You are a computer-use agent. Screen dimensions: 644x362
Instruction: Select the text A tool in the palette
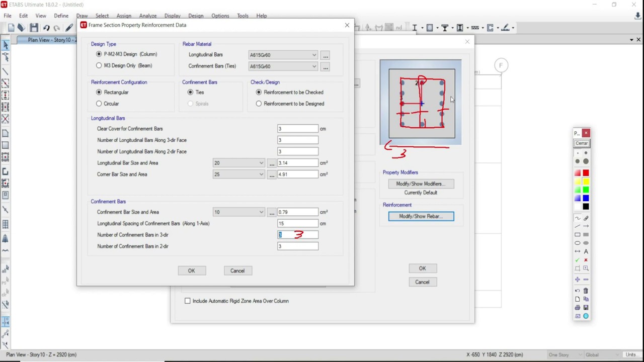586,251
